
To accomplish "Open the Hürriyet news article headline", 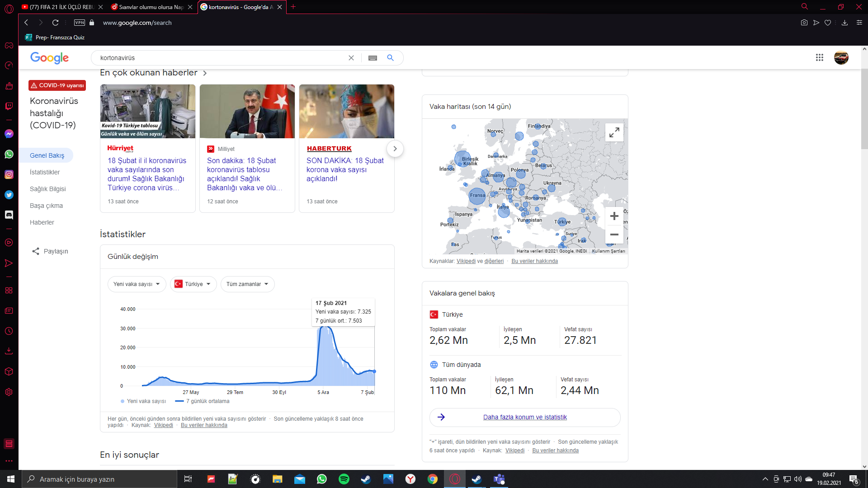I will point(147,174).
